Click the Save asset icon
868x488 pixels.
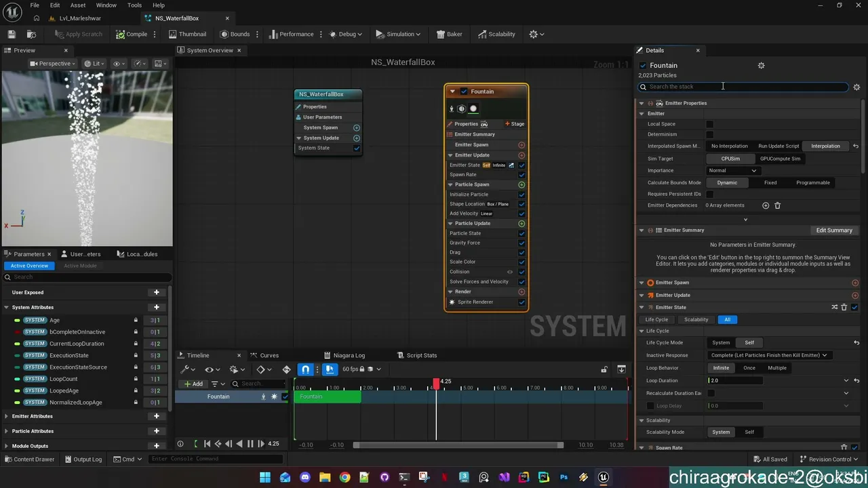coord(12,34)
